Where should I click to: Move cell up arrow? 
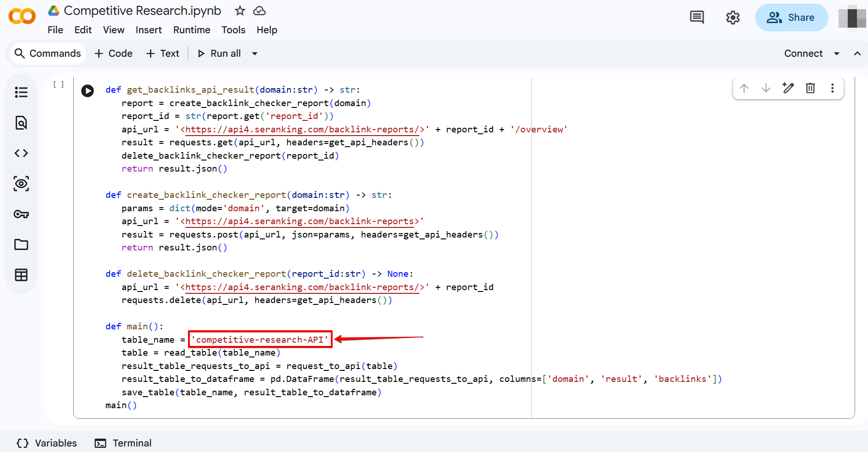[744, 88]
